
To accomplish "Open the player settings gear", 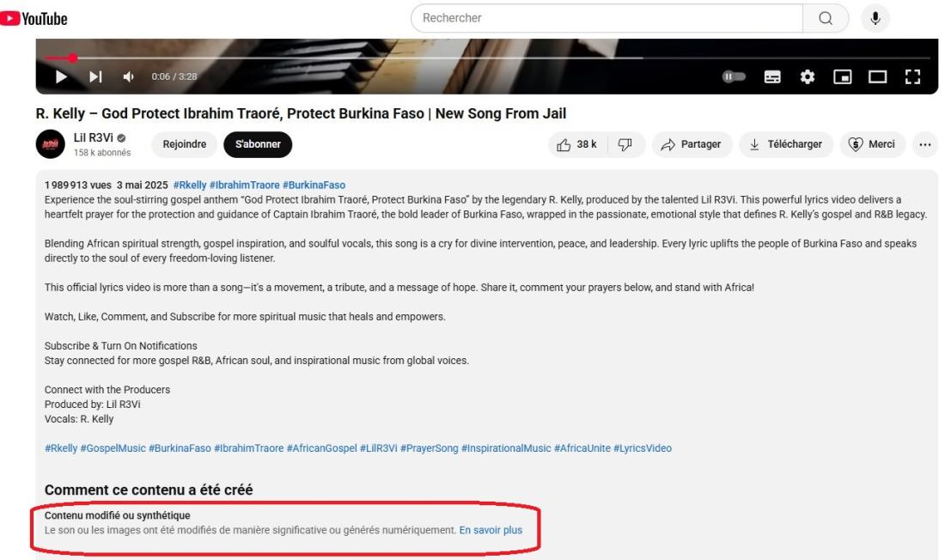I will coord(807,76).
